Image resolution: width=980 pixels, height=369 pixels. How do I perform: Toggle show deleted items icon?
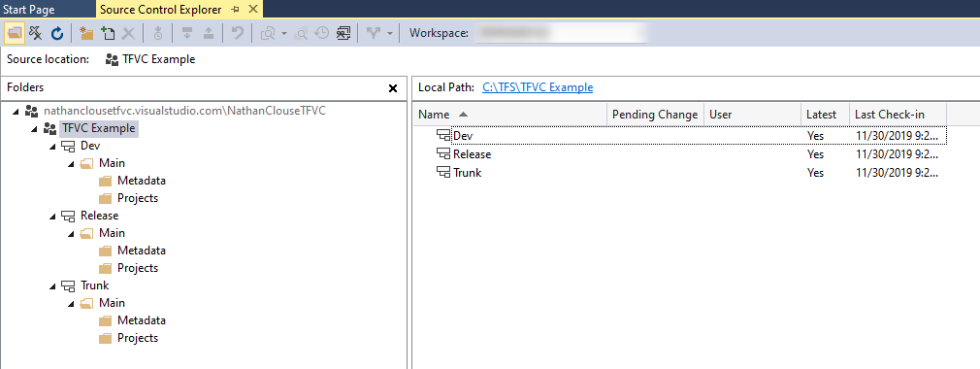36,33
